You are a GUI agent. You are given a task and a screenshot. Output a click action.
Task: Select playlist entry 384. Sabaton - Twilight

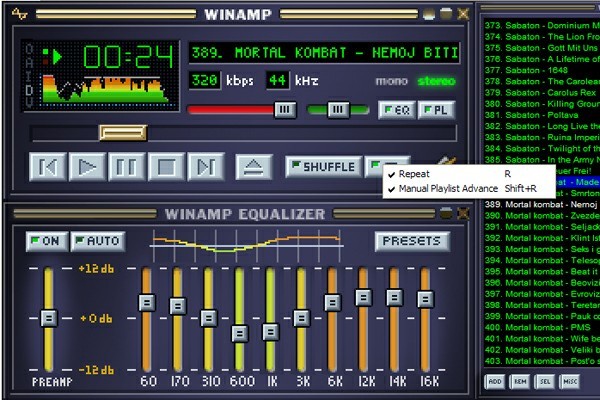point(542,149)
